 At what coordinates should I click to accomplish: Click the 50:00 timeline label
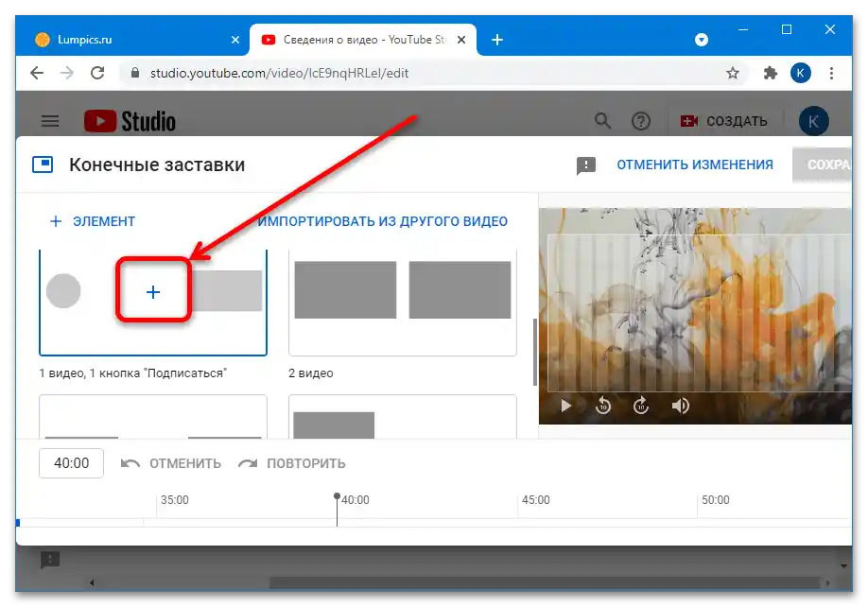(715, 499)
